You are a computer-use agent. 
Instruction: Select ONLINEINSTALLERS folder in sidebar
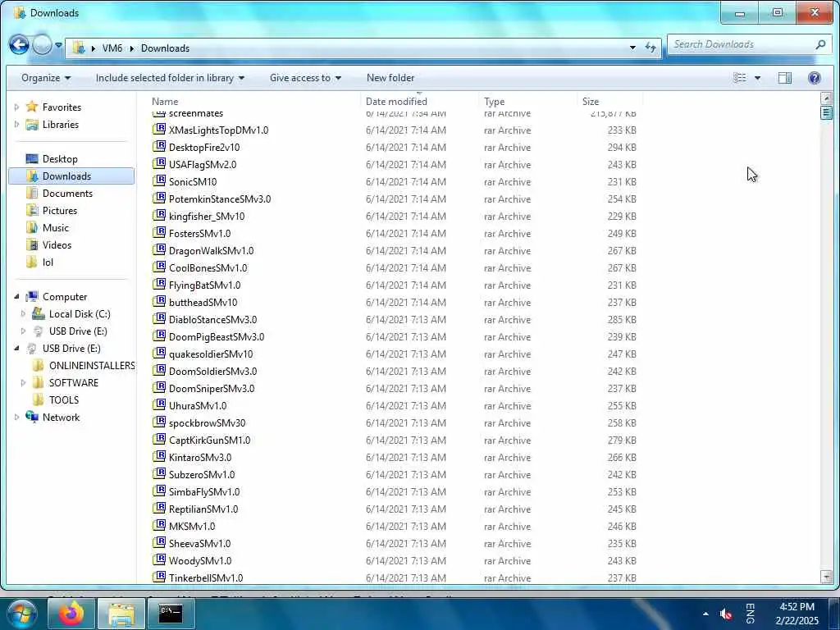point(92,365)
